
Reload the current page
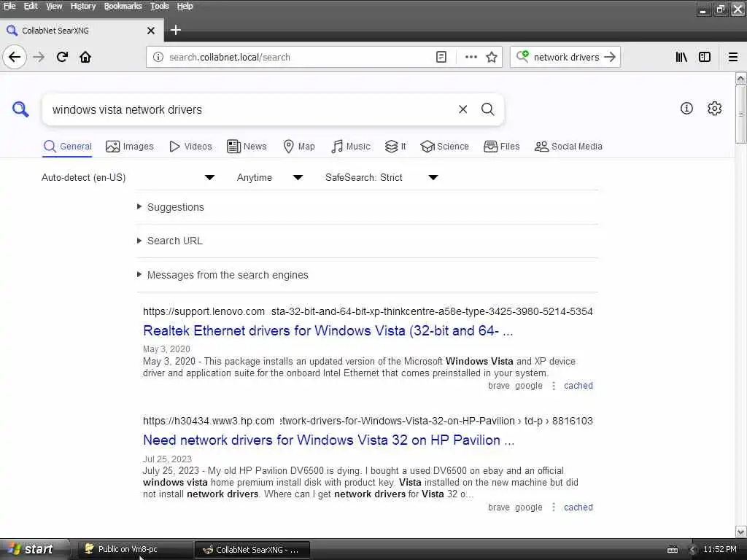[x=62, y=57]
